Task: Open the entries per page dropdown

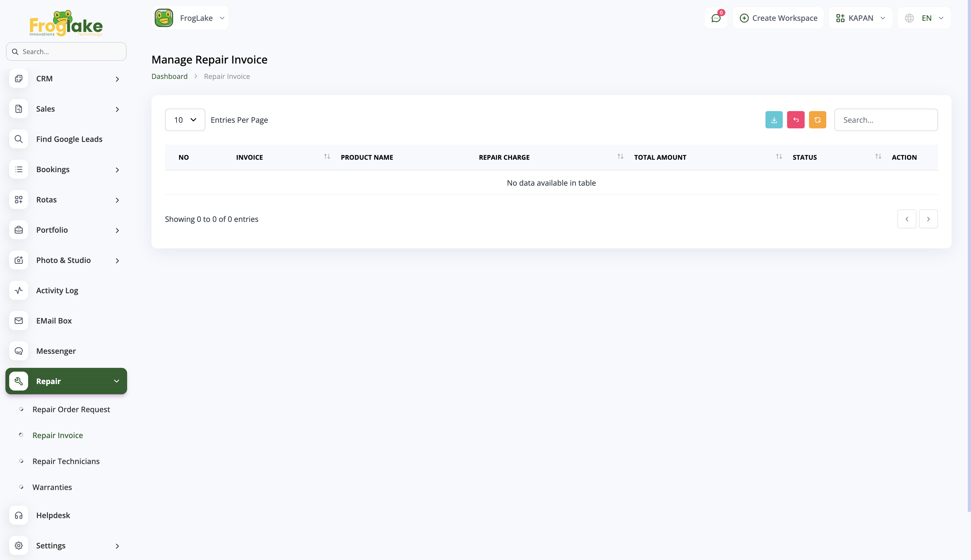Action: pyautogui.click(x=185, y=120)
